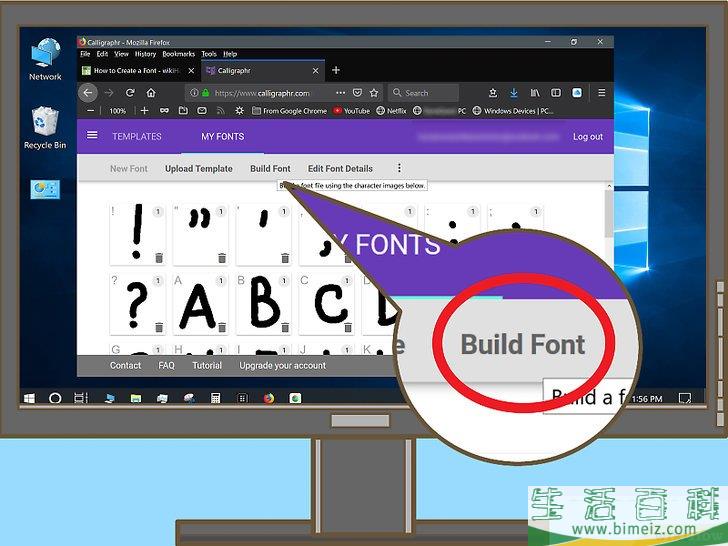Screen dimensions: 728x546
Task: Go to the MY FONTS section
Action: 222,136
